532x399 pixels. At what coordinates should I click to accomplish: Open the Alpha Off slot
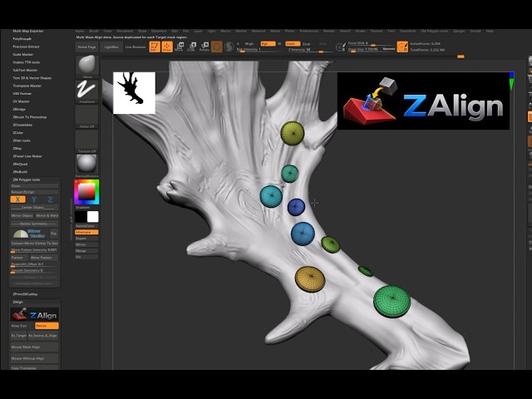pyautogui.click(x=86, y=116)
